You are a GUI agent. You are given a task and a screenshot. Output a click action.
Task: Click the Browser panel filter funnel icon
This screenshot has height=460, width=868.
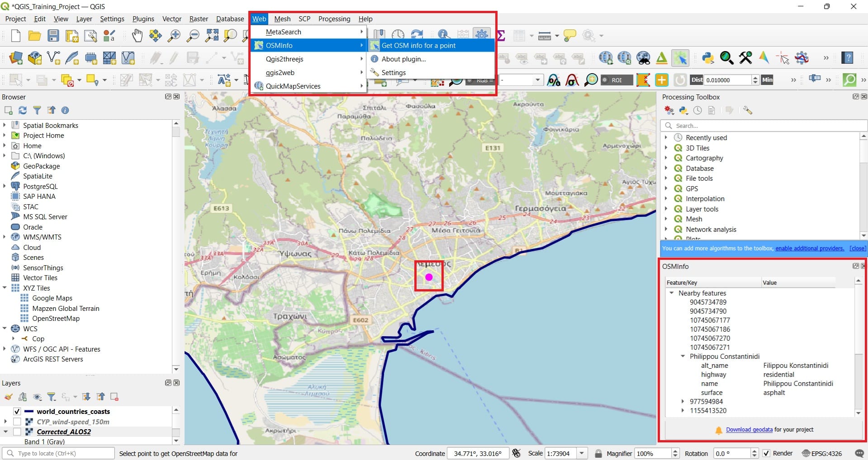pos(37,110)
